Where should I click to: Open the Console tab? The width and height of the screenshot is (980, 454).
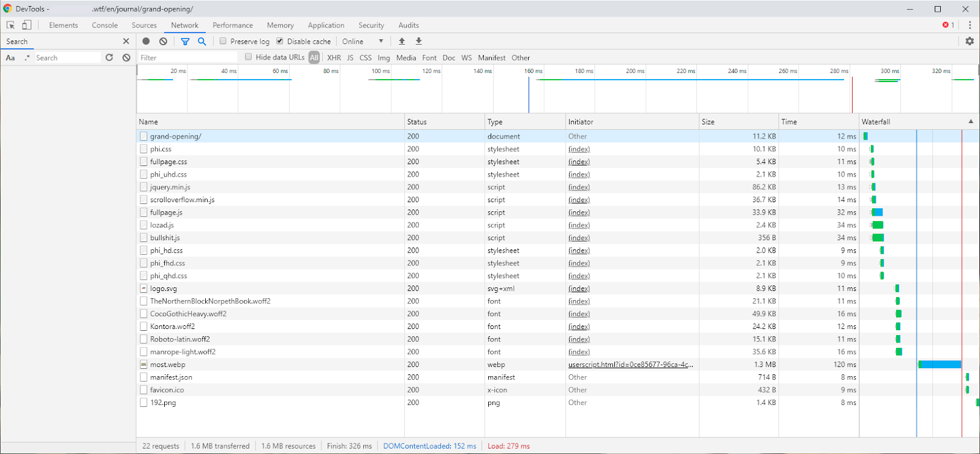[x=105, y=25]
